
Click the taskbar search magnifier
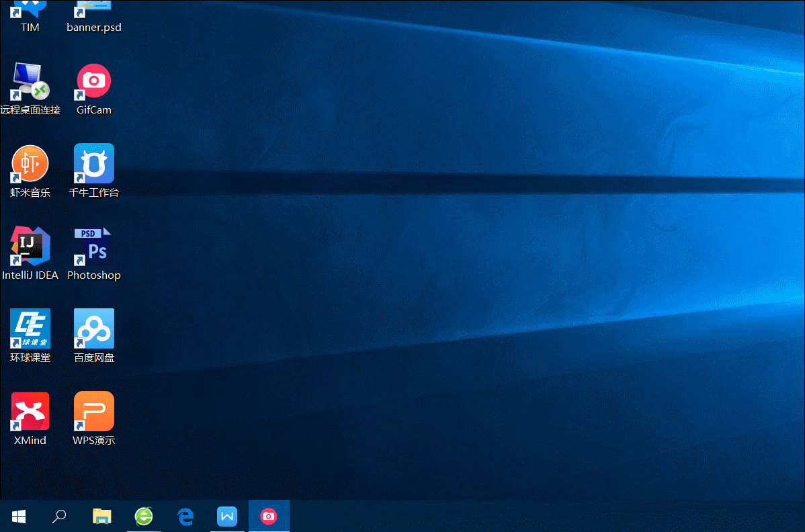[60, 516]
